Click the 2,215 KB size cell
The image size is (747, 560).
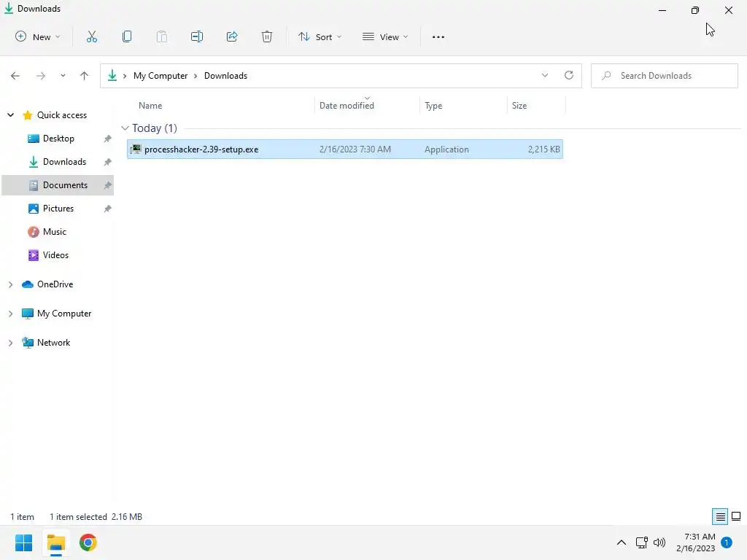pos(543,149)
